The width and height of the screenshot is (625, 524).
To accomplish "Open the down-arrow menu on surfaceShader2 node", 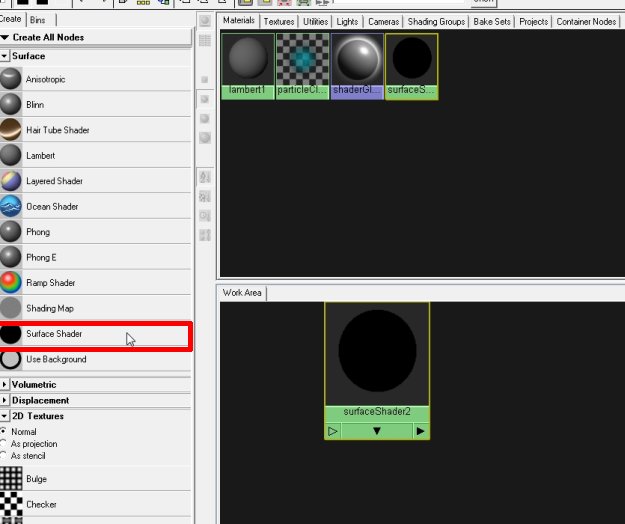I will click(377, 431).
